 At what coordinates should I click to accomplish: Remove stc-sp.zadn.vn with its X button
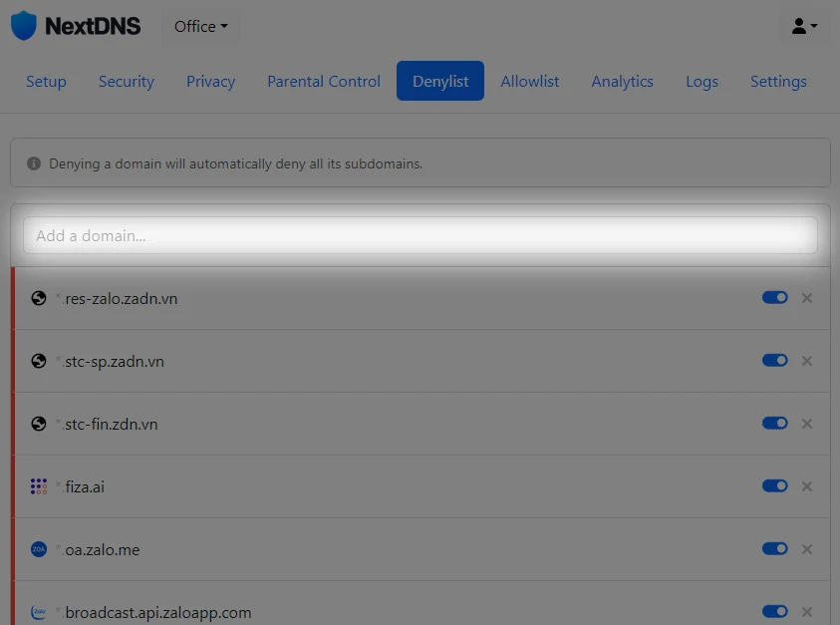807,361
